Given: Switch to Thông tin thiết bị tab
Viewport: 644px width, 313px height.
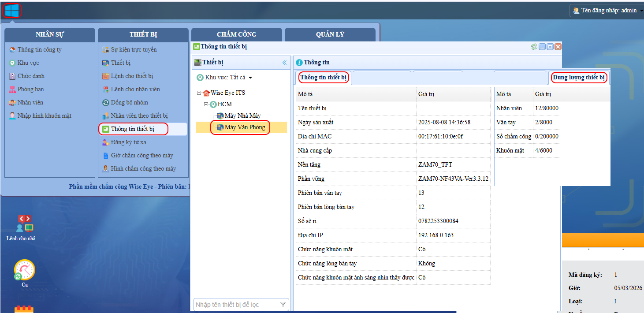Looking at the screenshot, I should click(x=323, y=78).
